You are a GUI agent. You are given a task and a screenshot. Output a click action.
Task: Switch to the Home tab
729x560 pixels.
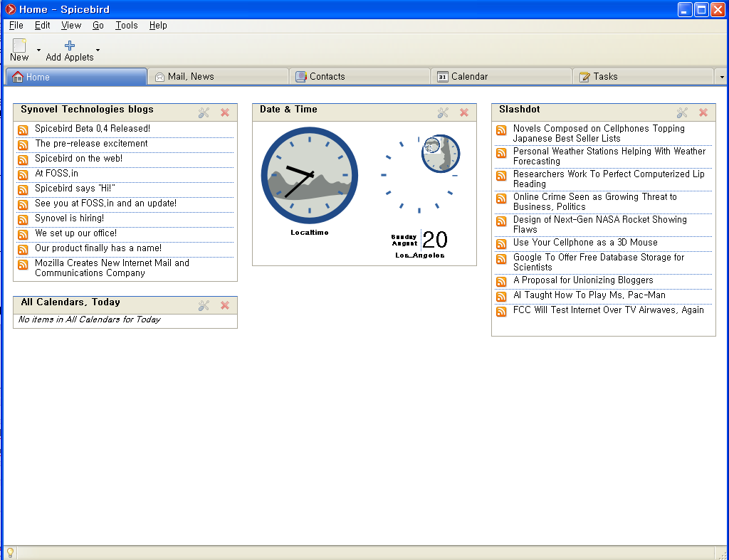pyautogui.click(x=76, y=77)
